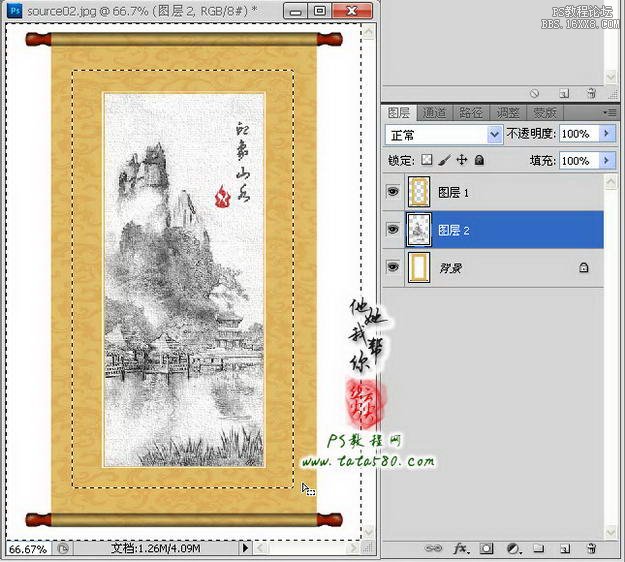Image resolution: width=625 pixels, height=562 pixels.
Task: Switch to the 蒙版 tab
Action: point(545,113)
